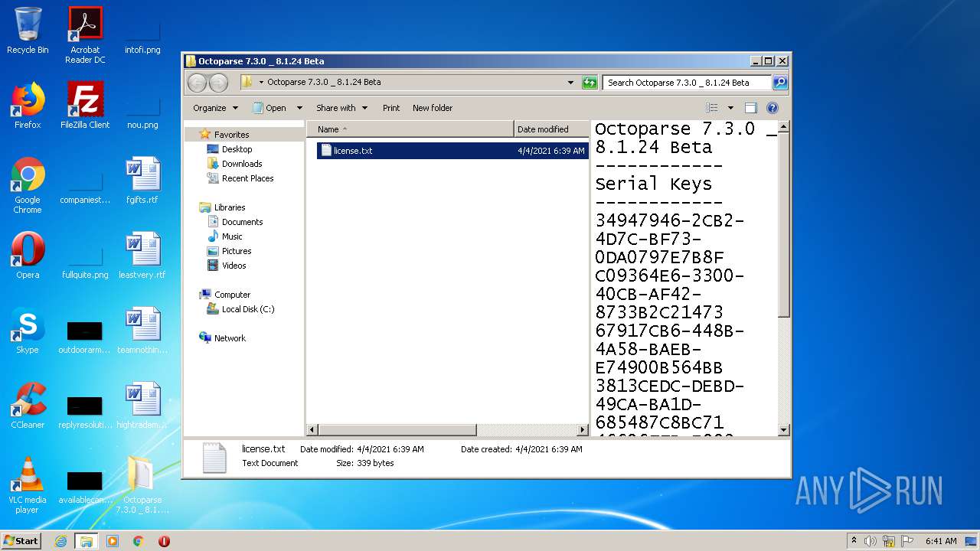980x551 pixels.
Task: Click the preview pane scroll down arrow
Action: (783, 430)
